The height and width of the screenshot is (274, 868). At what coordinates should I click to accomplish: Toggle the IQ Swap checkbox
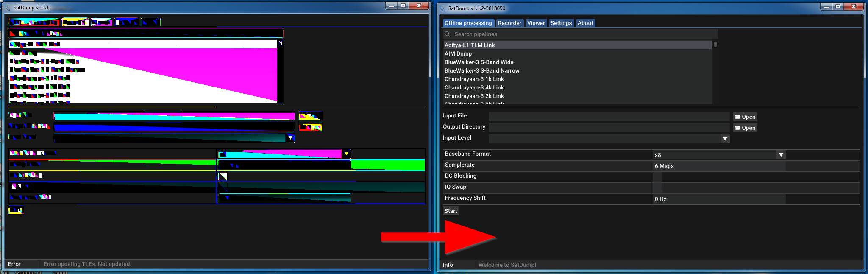point(657,188)
